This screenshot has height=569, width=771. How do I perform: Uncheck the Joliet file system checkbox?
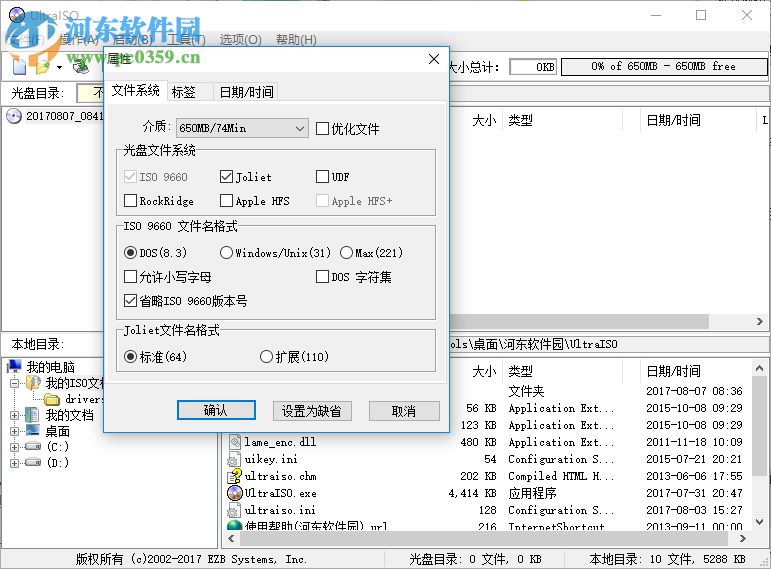226,177
